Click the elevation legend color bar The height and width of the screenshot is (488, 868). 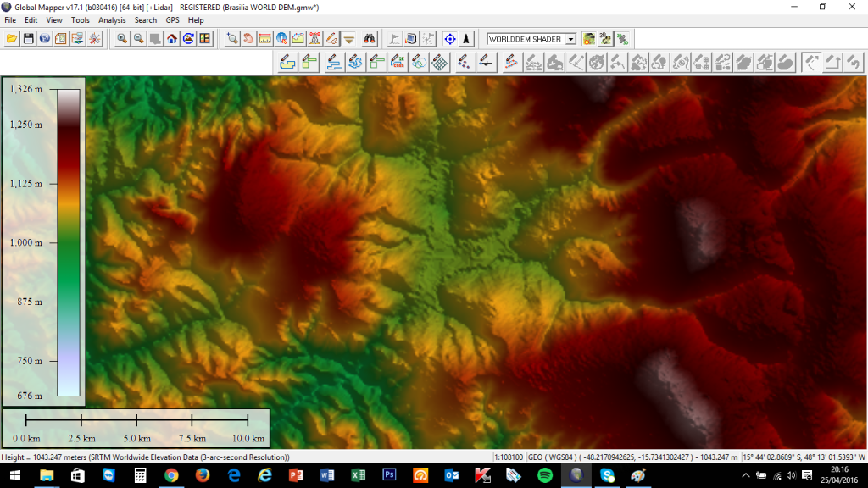coord(69,242)
